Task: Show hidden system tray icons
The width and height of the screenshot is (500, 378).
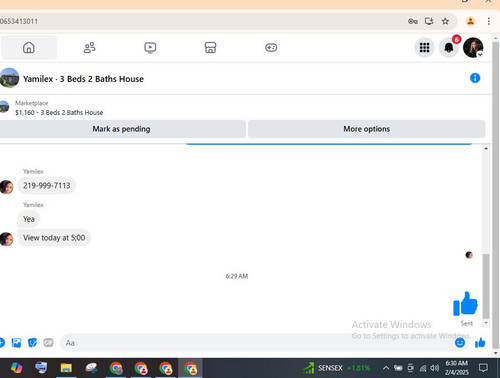Action: point(386,368)
